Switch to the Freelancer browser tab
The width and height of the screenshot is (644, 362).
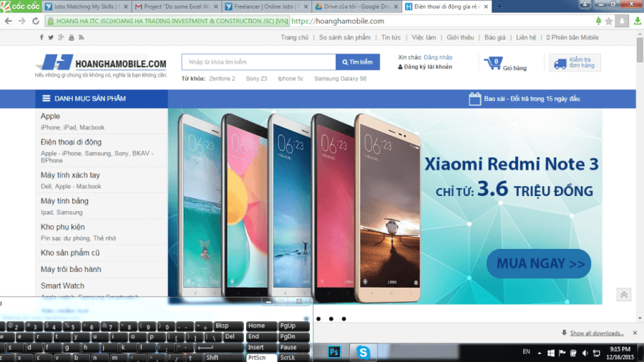tap(268, 6)
